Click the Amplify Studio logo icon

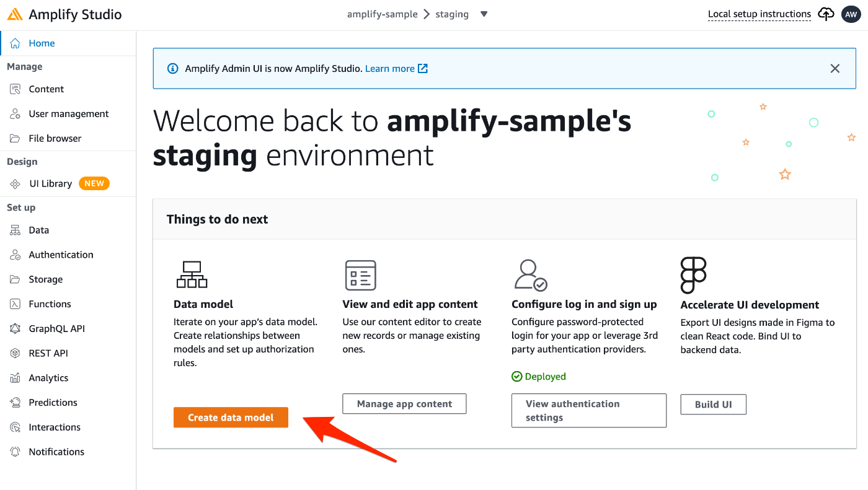[x=15, y=14]
